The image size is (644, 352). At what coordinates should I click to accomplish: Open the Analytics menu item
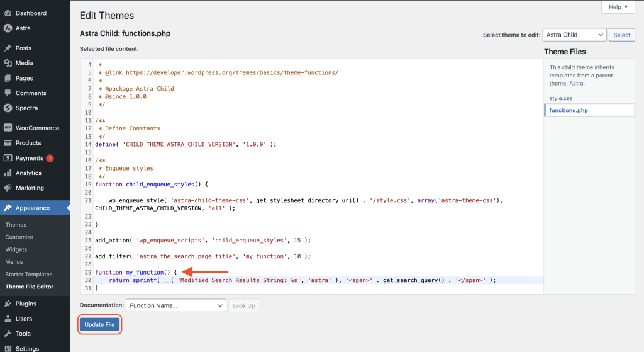35,173
